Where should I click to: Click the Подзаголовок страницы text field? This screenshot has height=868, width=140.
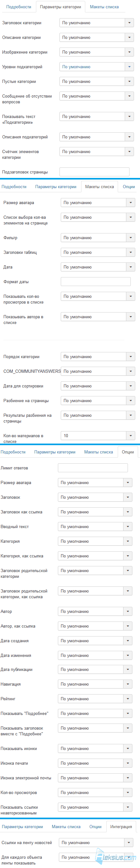94,172
